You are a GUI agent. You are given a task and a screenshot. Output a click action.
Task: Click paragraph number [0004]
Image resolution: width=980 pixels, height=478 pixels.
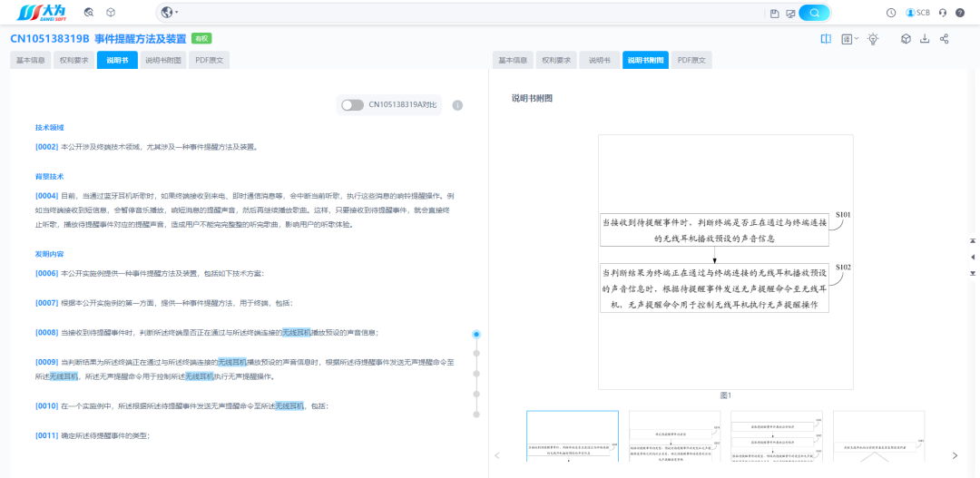[47, 196]
